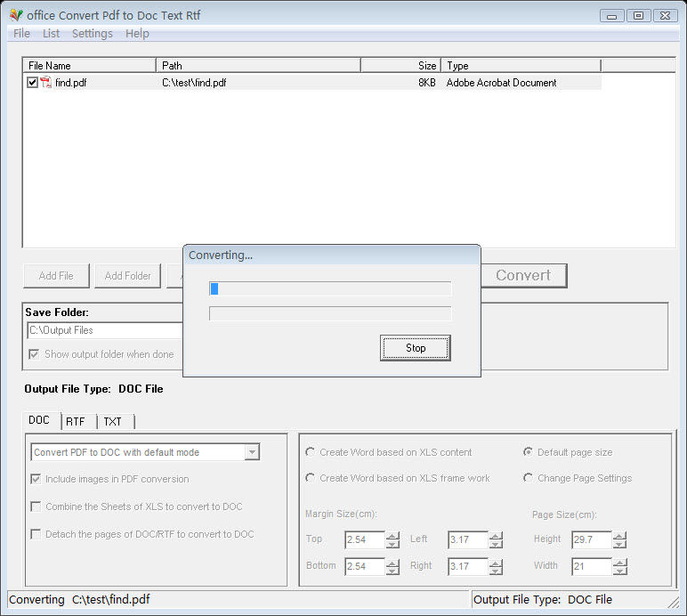Click the Top margin value field

(366, 539)
